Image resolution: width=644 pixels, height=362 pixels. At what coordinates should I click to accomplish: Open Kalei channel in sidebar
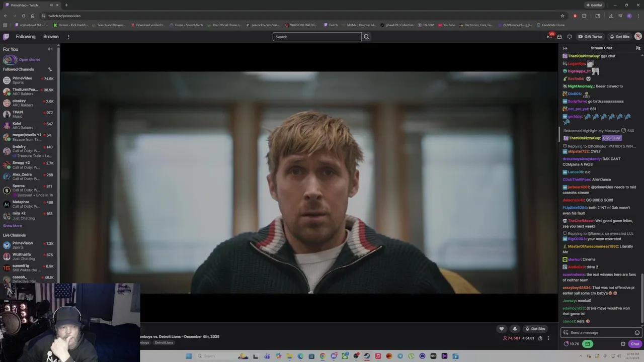(28, 125)
